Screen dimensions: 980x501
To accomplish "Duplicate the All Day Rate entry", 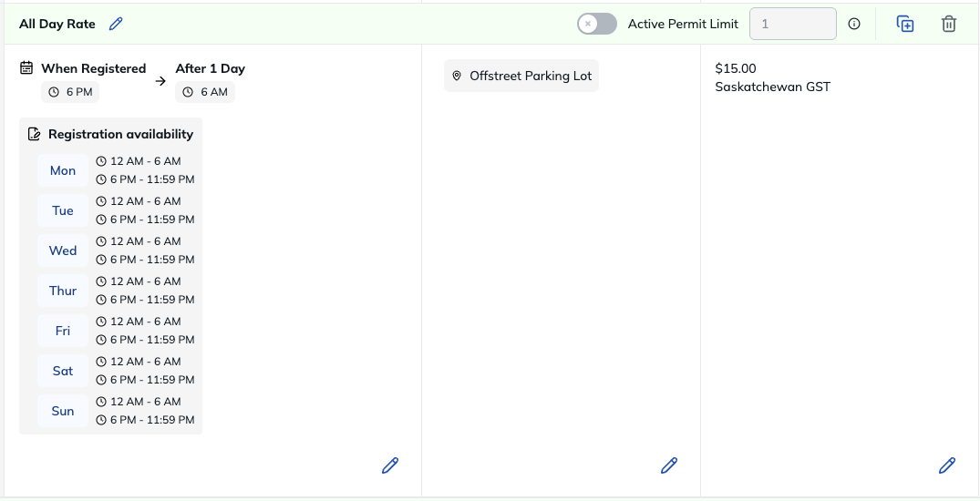I will [905, 24].
